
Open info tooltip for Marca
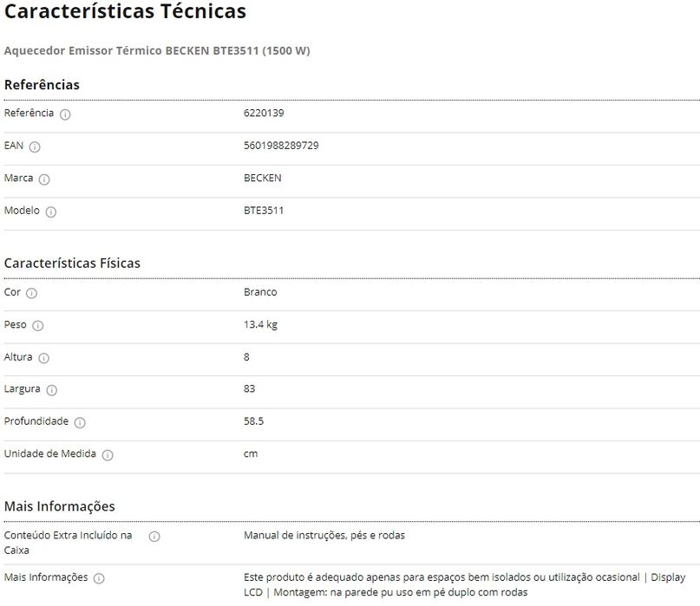pyautogui.click(x=44, y=179)
